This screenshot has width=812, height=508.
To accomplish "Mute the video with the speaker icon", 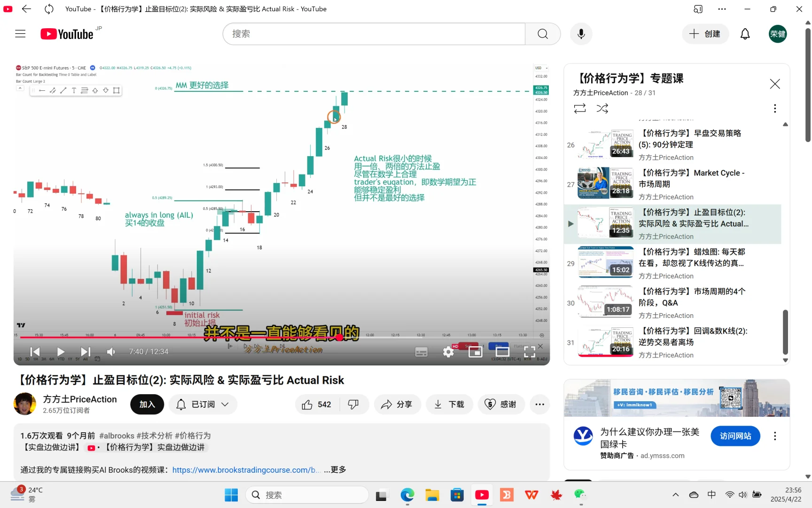I will 111,351.
